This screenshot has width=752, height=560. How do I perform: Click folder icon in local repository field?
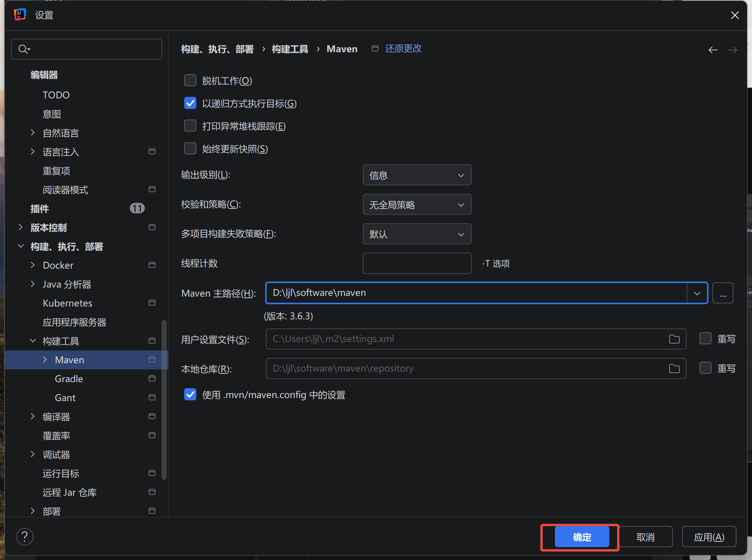(x=674, y=369)
